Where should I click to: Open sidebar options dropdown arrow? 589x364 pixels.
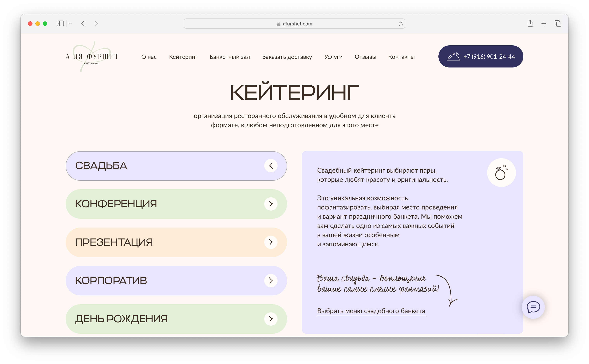tap(70, 24)
